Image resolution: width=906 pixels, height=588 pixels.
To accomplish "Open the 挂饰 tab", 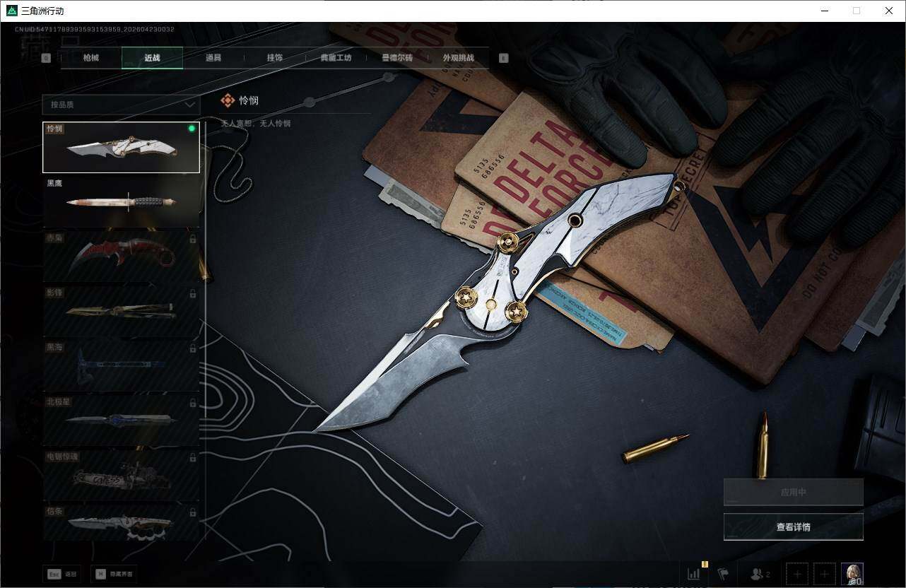I will [x=274, y=58].
